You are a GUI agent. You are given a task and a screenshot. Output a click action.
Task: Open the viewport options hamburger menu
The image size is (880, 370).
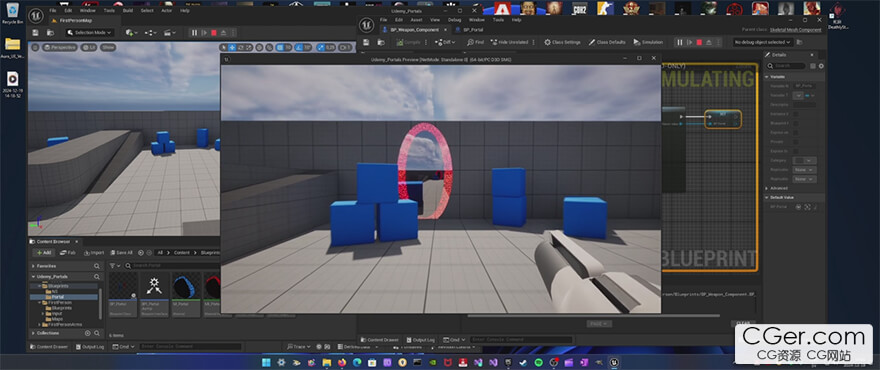pos(35,48)
